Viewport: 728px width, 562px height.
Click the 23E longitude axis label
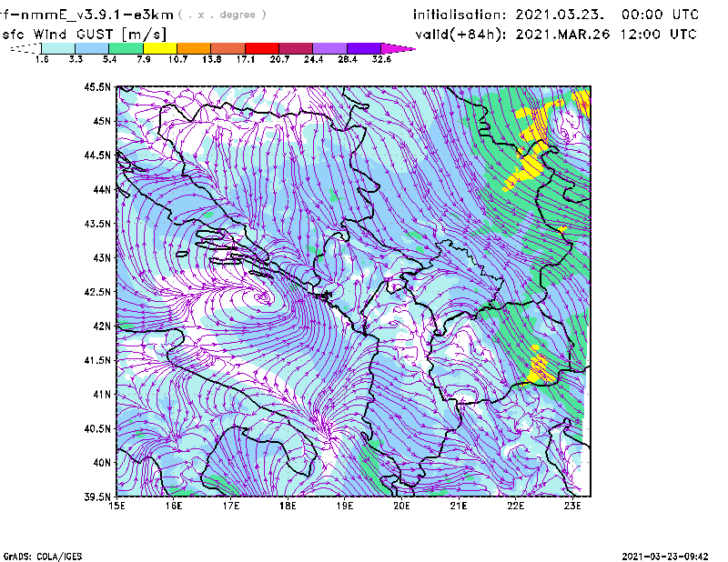573,507
